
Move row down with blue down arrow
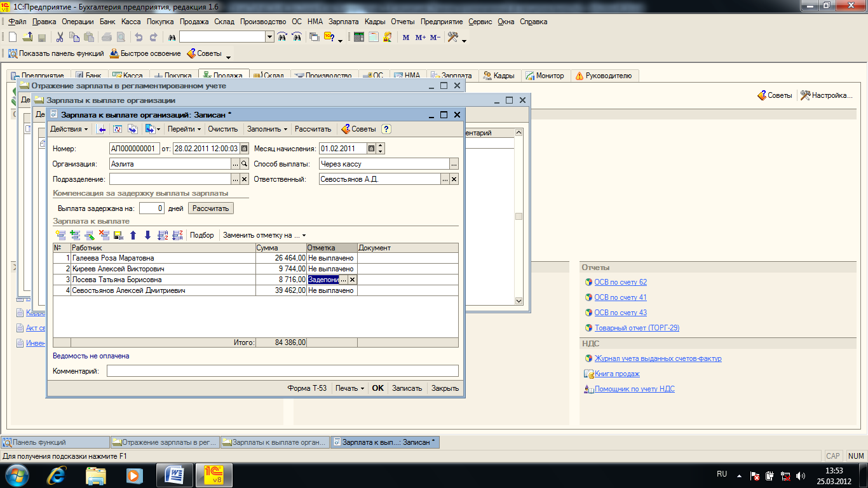tap(147, 235)
